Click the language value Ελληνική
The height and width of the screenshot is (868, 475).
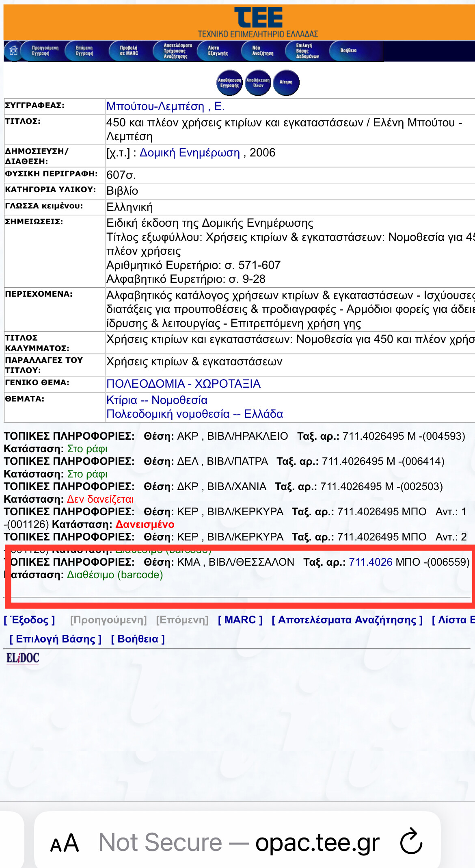[130, 207]
